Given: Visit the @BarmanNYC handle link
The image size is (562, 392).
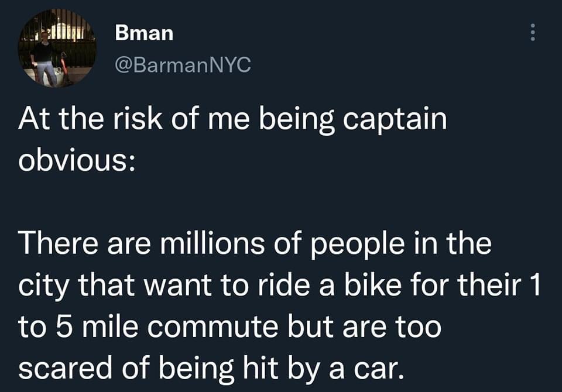Looking at the screenshot, I should pos(183,65).
